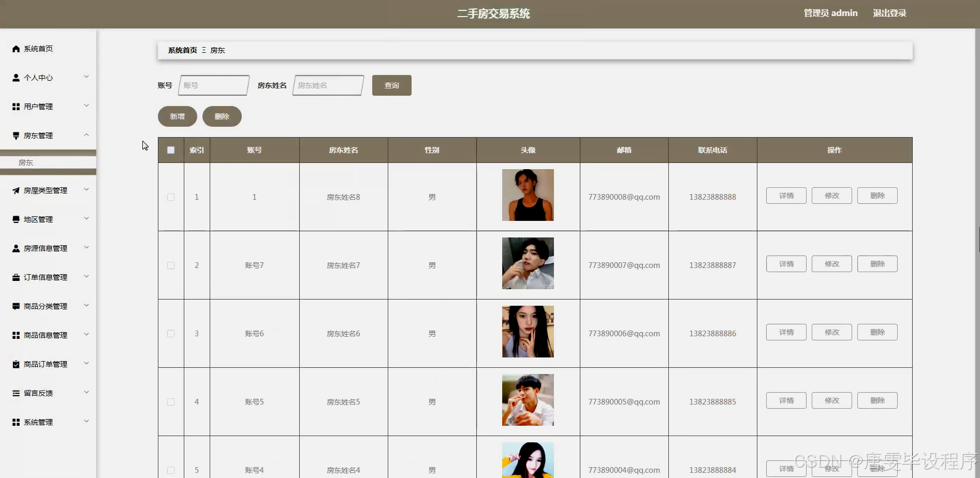Expand the 地区管理 chevron
The height and width of the screenshot is (478, 980).
pos(86,219)
